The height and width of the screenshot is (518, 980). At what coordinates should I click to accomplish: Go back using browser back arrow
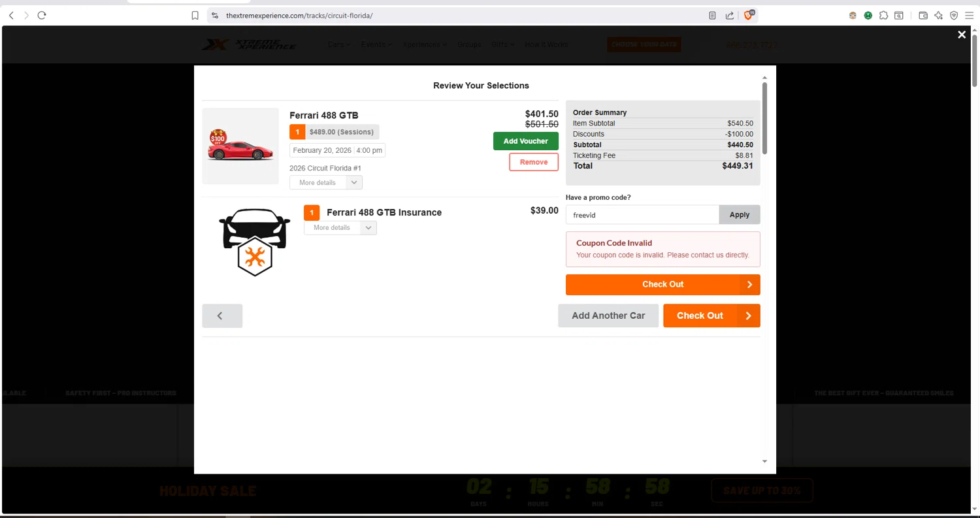11,15
